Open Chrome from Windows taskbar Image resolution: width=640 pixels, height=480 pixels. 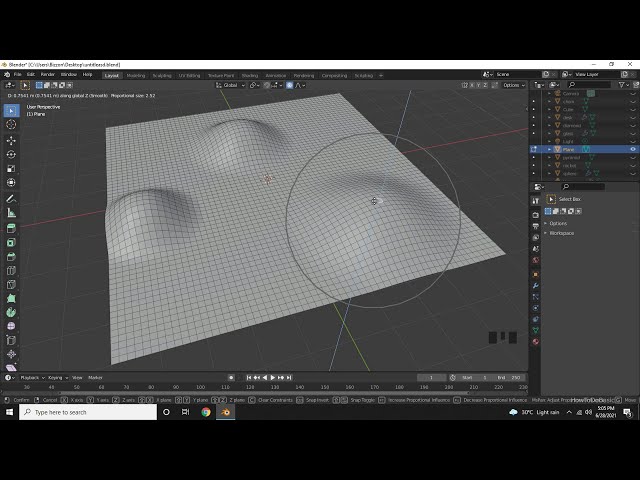pos(206,412)
